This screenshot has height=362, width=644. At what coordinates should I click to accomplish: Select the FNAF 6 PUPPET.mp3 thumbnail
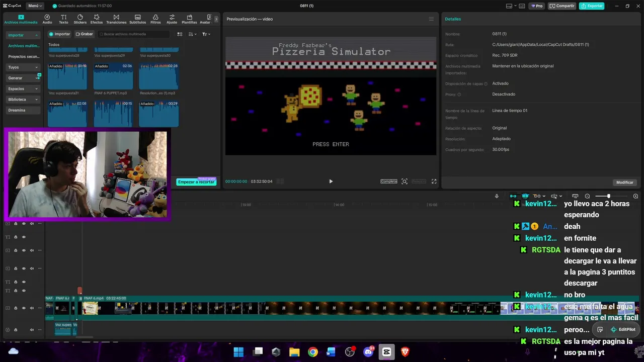(x=113, y=76)
